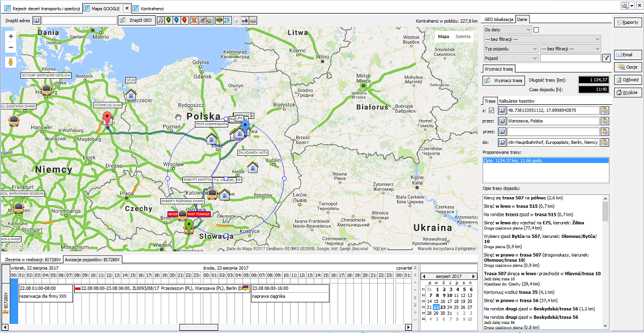Click the empty 'przez:' waypoint input field

pos(553,132)
